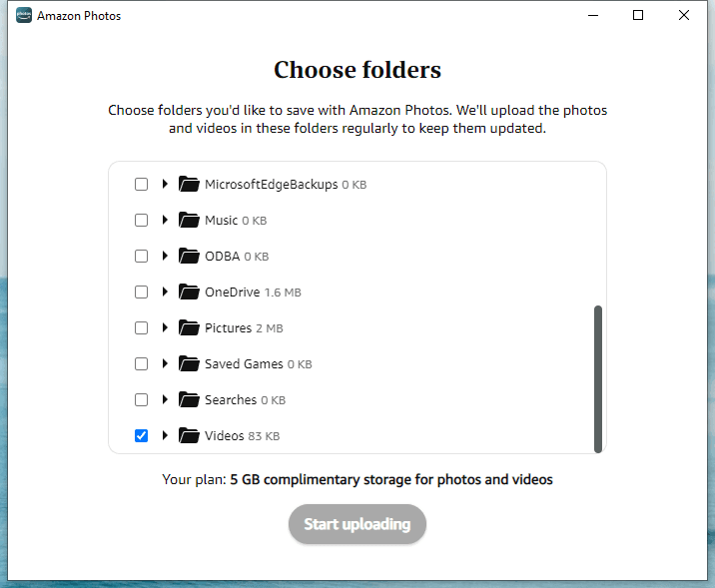The width and height of the screenshot is (715, 588).
Task: Select the ODBA folder icon
Action: [x=190, y=256]
